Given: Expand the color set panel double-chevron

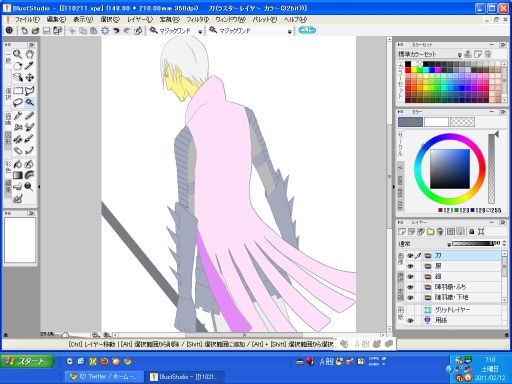Looking at the screenshot, I should [x=503, y=45].
